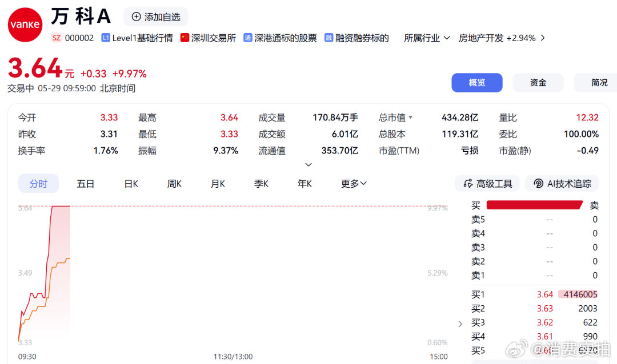Click the 买2 price 3.63
617x364 pixels.
pos(545,309)
